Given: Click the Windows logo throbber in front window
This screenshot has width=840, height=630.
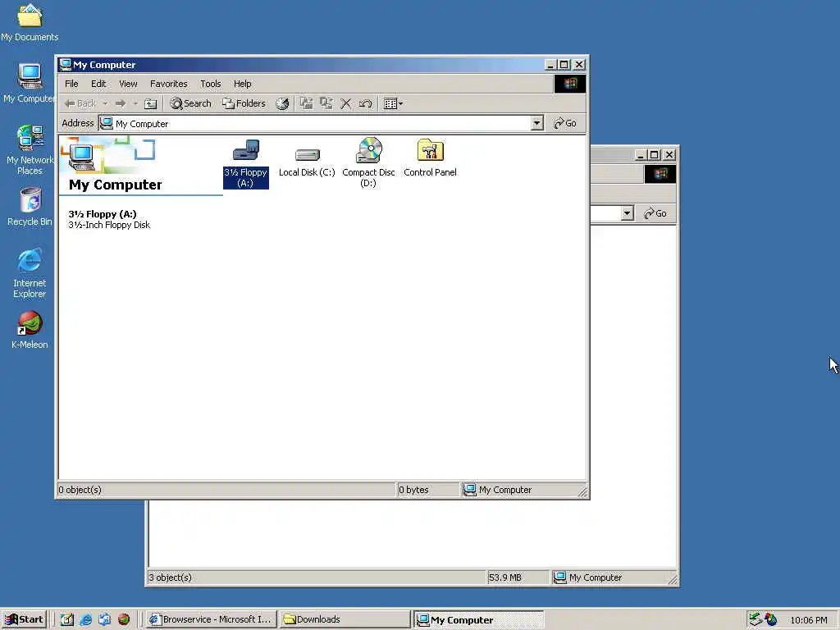Looking at the screenshot, I should [569, 84].
